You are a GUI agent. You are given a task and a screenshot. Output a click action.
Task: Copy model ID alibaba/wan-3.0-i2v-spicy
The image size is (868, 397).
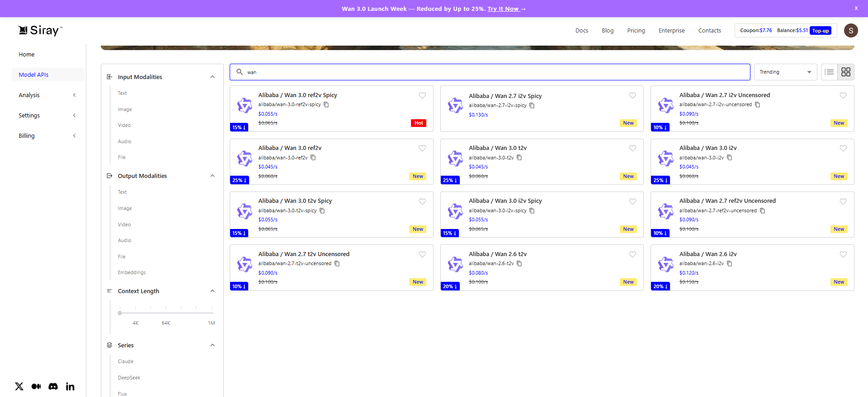(x=532, y=210)
